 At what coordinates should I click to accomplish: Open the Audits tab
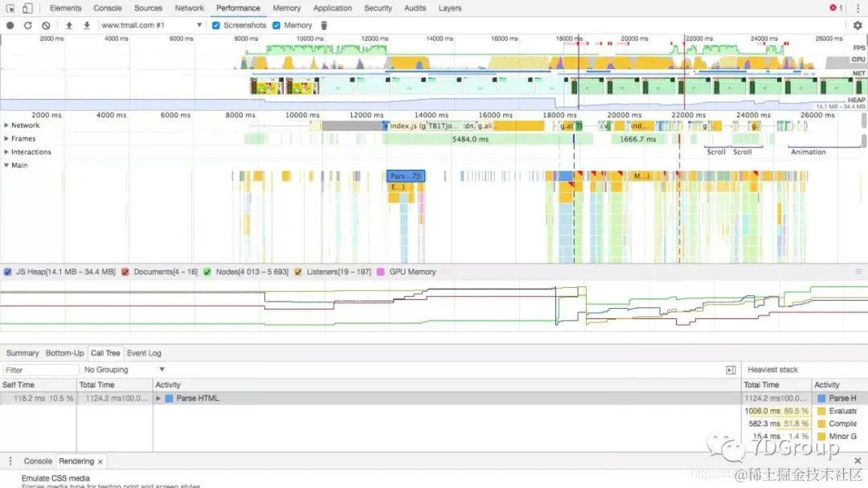point(415,8)
